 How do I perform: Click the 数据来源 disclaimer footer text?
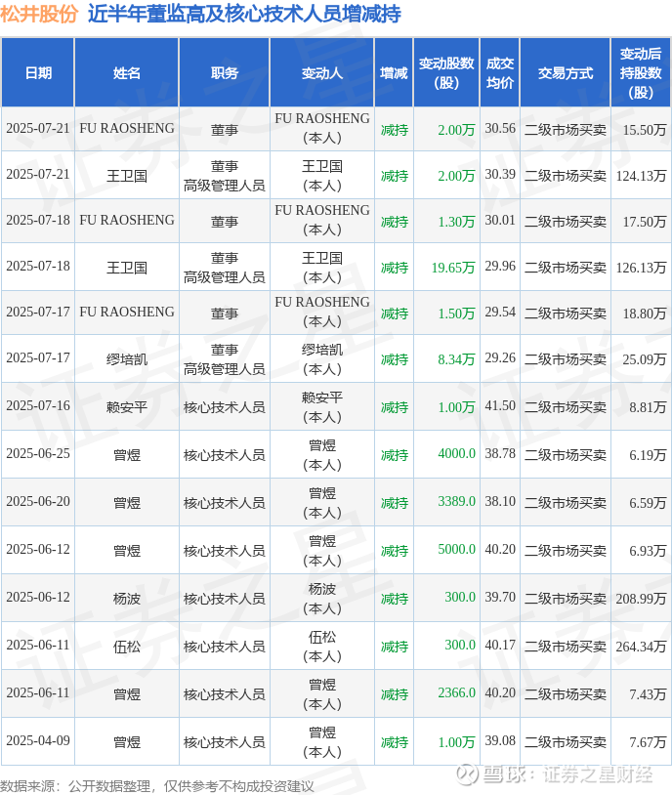157,786
